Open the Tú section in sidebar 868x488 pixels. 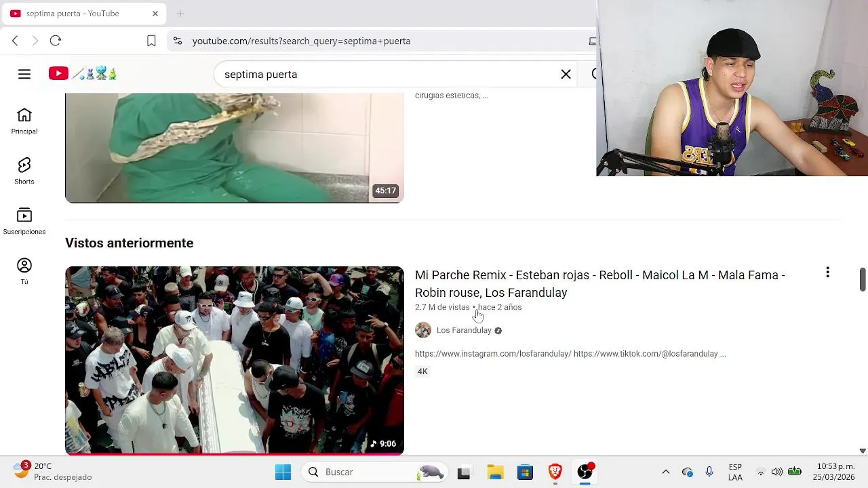(24, 271)
